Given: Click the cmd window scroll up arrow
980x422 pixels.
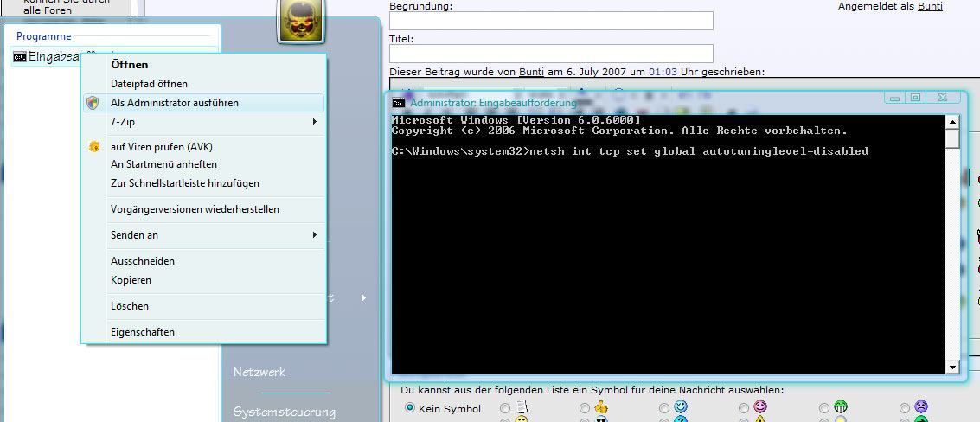Looking at the screenshot, I should (x=952, y=122).
